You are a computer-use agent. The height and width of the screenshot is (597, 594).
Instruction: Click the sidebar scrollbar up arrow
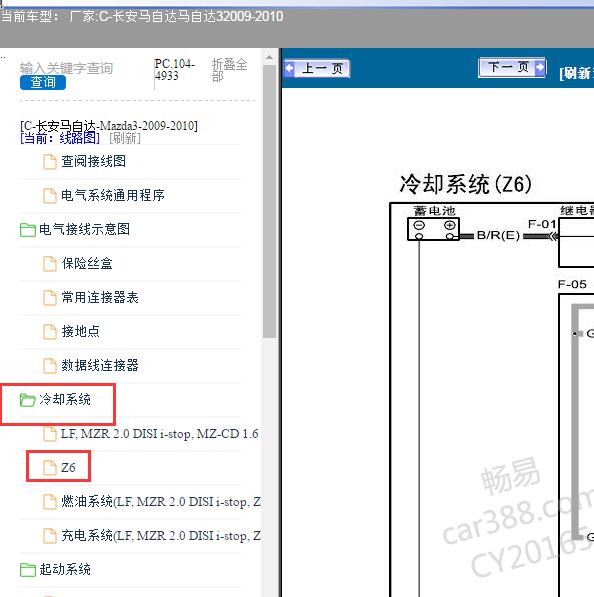click(x=269, y=58)
